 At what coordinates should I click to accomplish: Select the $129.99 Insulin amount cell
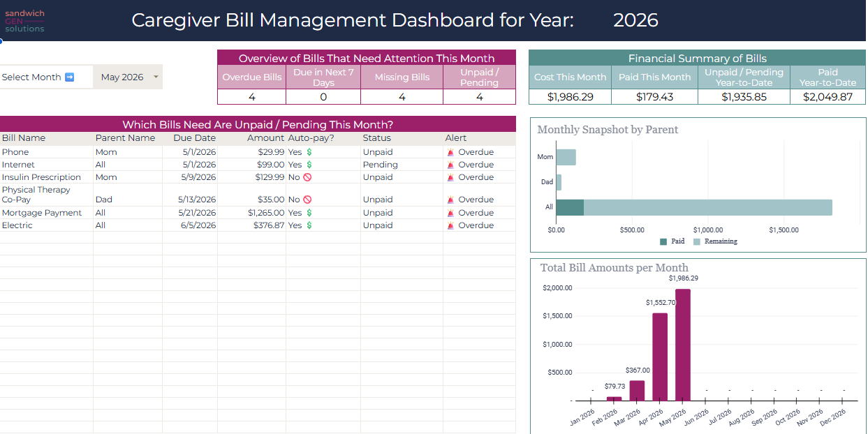251,177
